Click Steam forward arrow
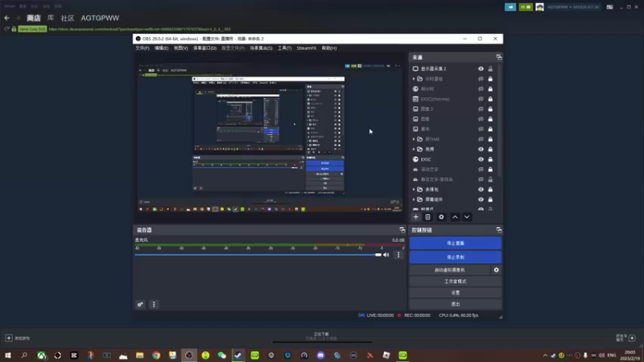644x362 pixels. 18,18
